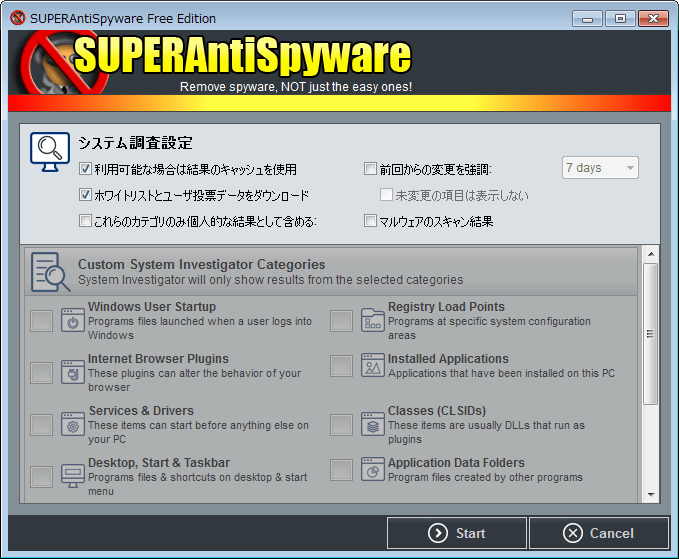This screenshot has height=559, width=679.
Task: Click the Application Data Folders title text
Action: (x=456, y=462)
